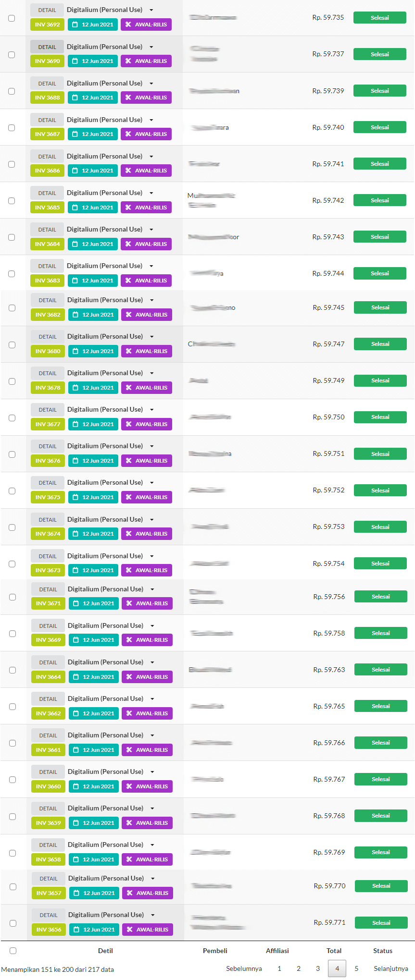Image resolution: width=415 pixels, height=980 pixels.
Task: Click calendar icon on INV 3660 row
Action: pyautogui.click(x=76, y=786)
